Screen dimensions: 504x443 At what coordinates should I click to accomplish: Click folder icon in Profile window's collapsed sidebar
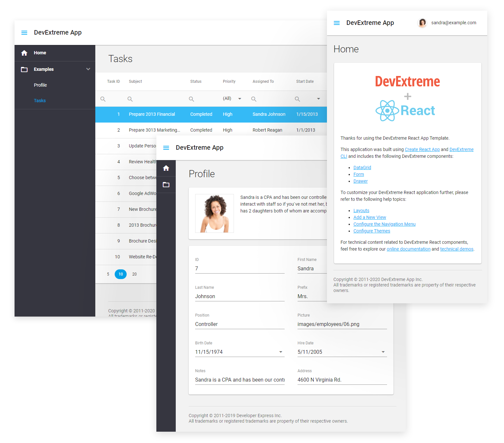[x=166, y=185]
